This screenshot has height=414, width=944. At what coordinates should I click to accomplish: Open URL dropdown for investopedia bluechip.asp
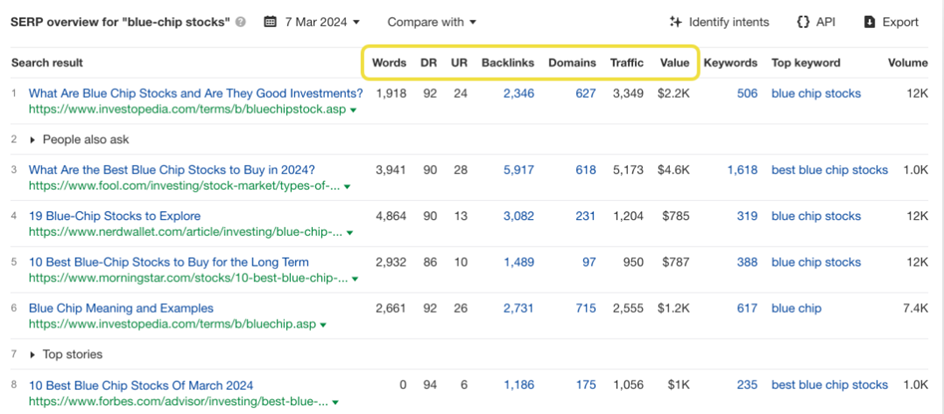point(323,325)
